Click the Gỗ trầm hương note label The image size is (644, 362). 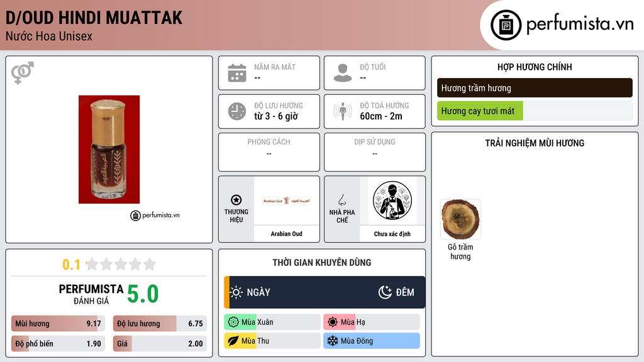[x=460, y=251]
